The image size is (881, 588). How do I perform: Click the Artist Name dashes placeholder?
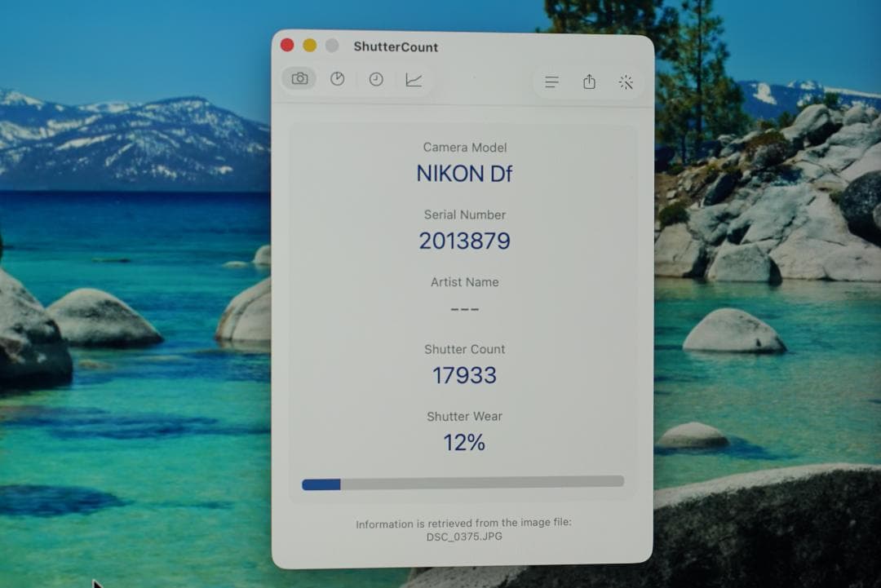pyautogui.click(x=464, y=309)
